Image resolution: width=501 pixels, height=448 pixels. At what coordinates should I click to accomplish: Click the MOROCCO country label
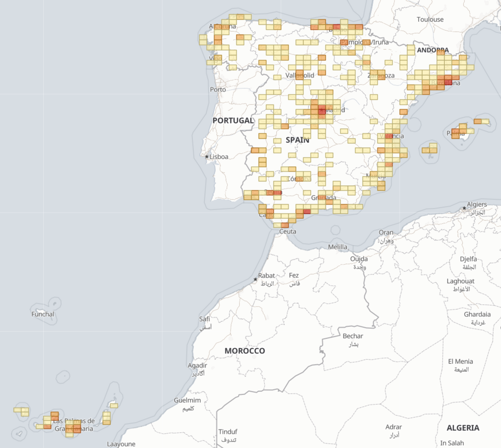[245, 351]
